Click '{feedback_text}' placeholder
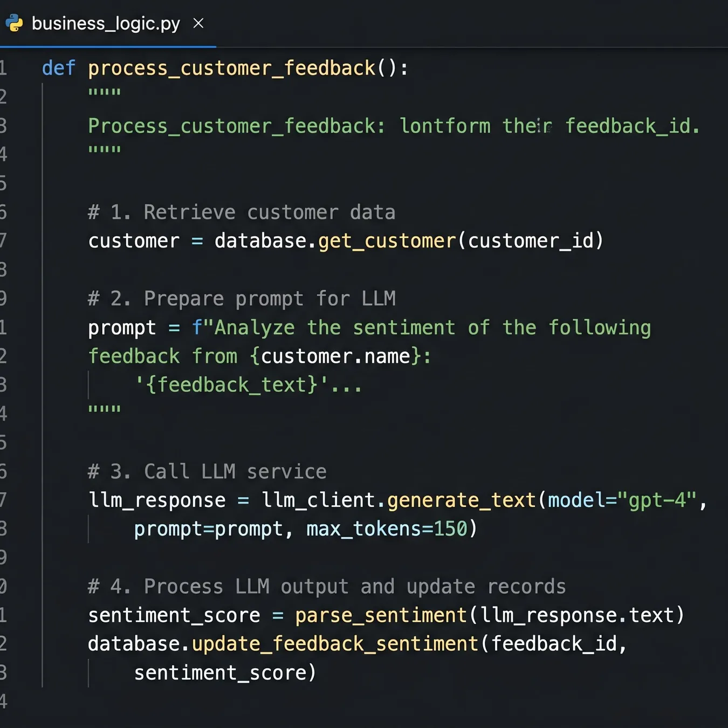The image size is (728, 728). pos(232,385)
